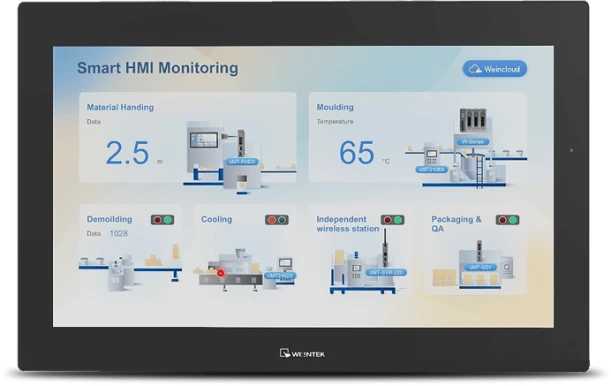Click the Demoilding card title

click(x=109, y=219)
